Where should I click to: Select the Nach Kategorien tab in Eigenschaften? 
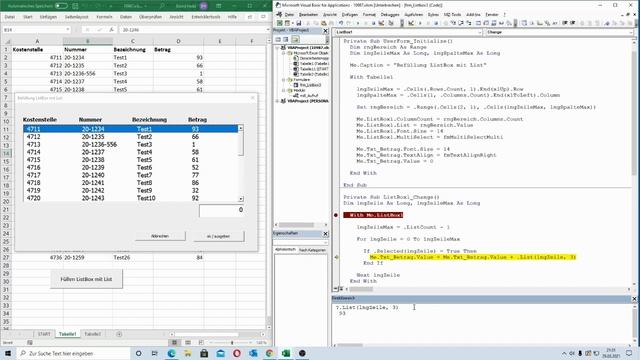click(312, 250)
